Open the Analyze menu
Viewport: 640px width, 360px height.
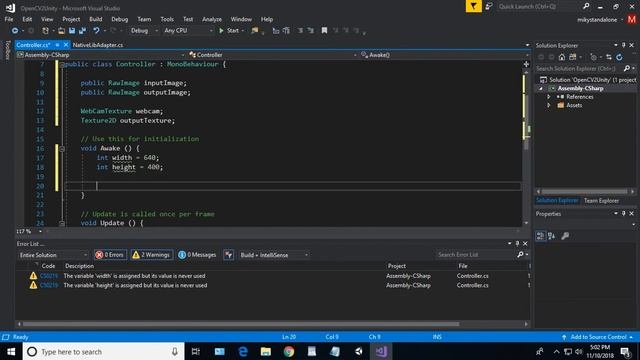point(212,19)
